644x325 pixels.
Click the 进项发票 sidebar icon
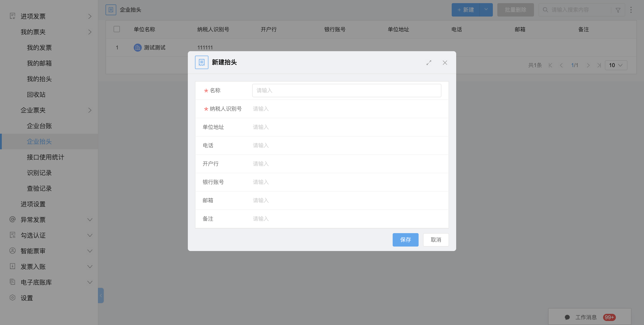pos(13,16)
